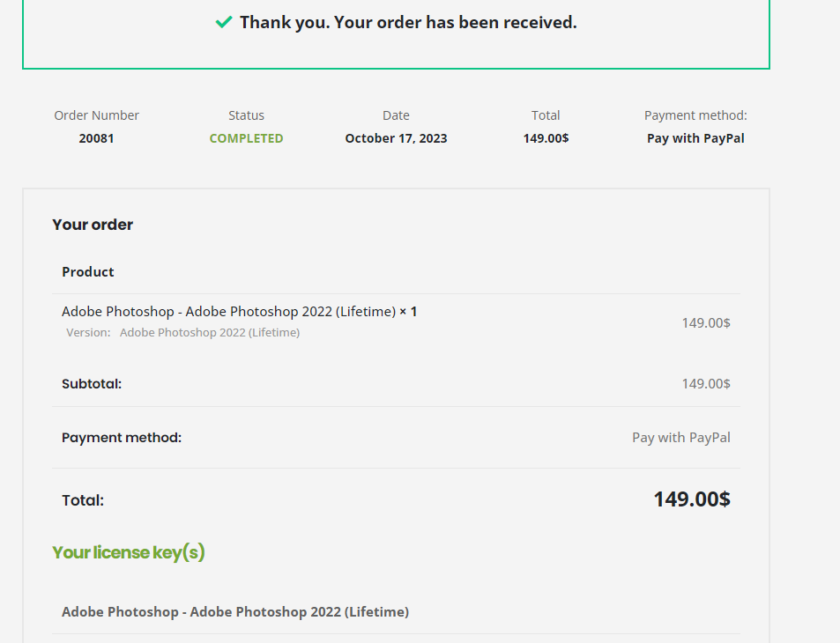
Task: Click the subtotal amount 149.00$
Action: (x=705, y=383)
